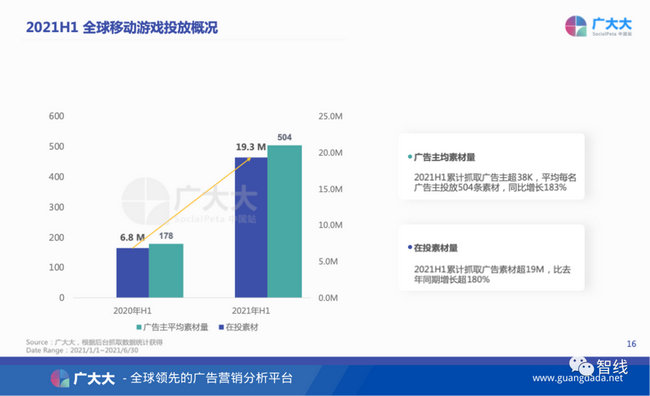
Task: Click the Source 广大大 footnote text
Action: (94, 342)
